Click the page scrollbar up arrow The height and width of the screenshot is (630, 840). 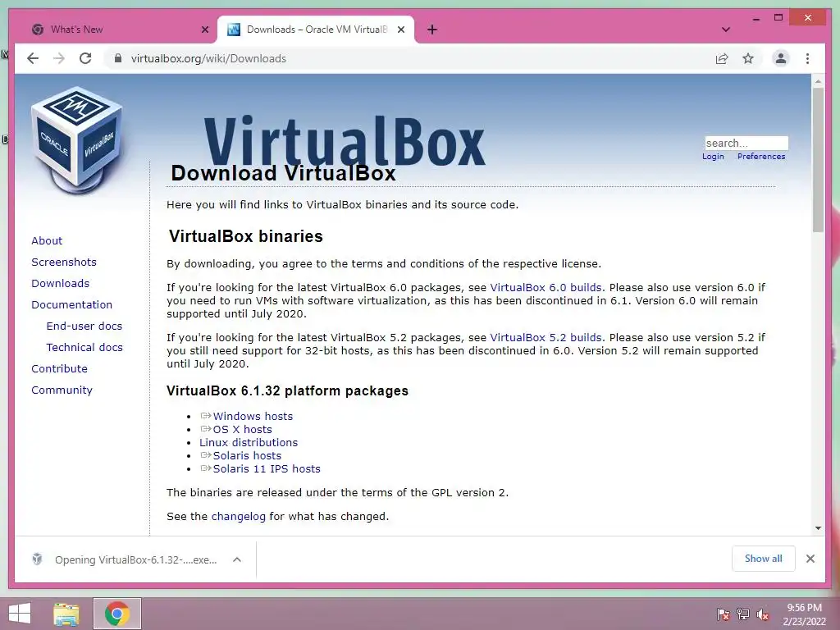tap(818, 81)
